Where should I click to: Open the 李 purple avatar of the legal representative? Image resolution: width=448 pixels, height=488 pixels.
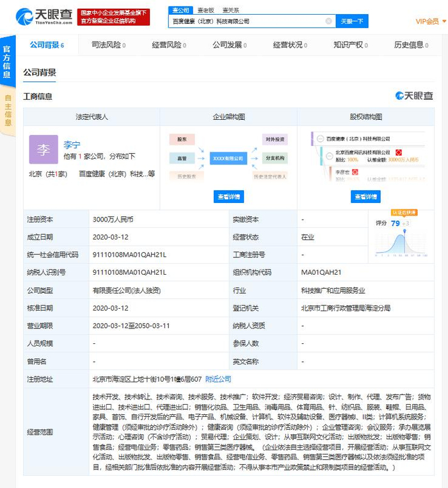tap(44, 149)
